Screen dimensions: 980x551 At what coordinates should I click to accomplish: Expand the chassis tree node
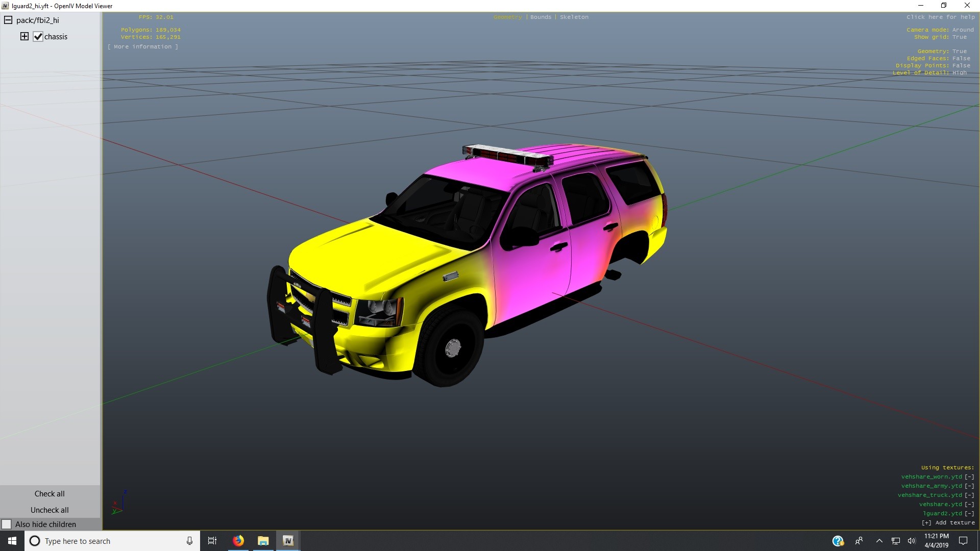pyautogui.click(x=24, y=36)
